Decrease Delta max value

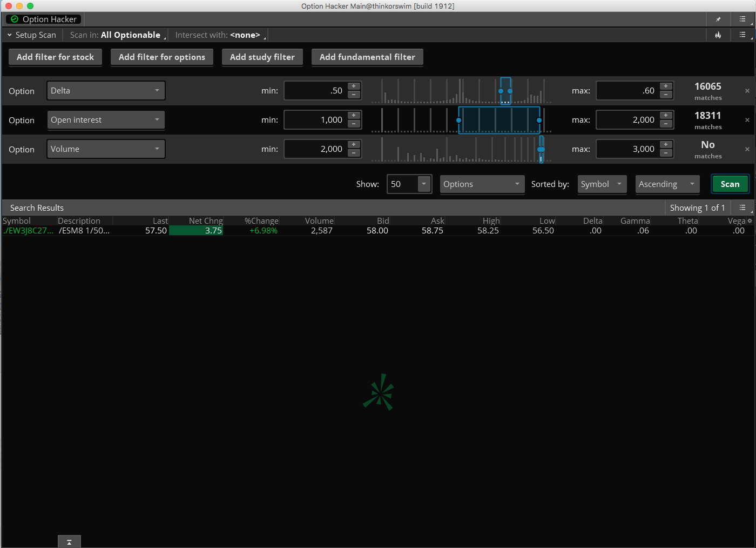point(666,95)
